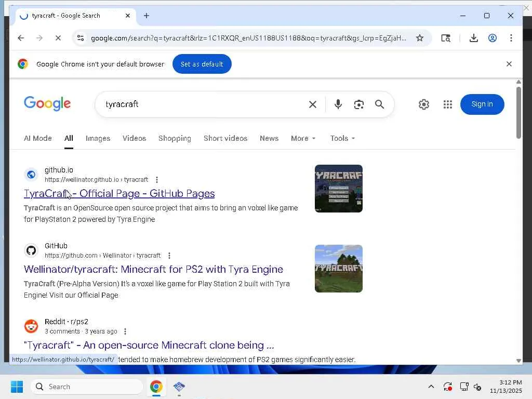532x399 pixels.
Task: Open TyraCraft title screen thumbnail
Action: [339, 189]
